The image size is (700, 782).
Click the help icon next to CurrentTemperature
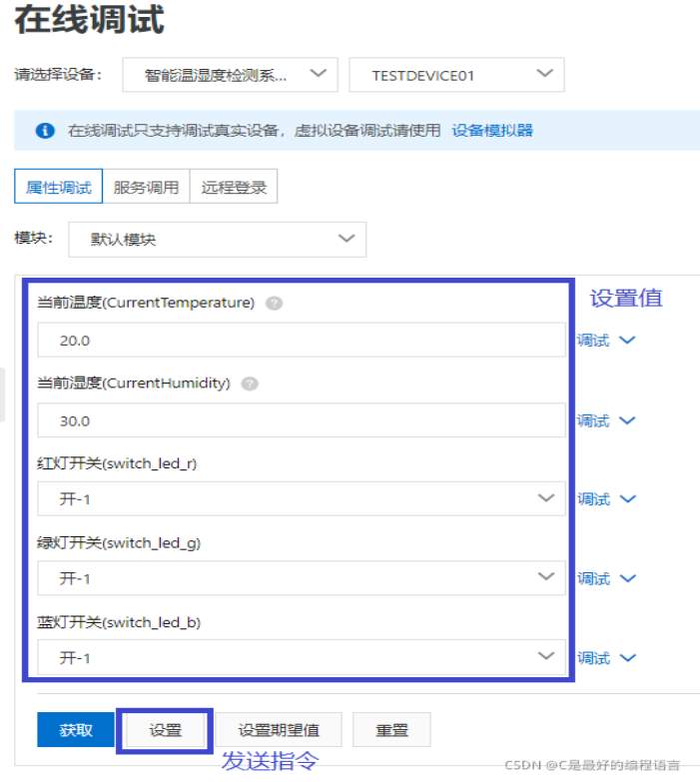(x=274, y=303)
